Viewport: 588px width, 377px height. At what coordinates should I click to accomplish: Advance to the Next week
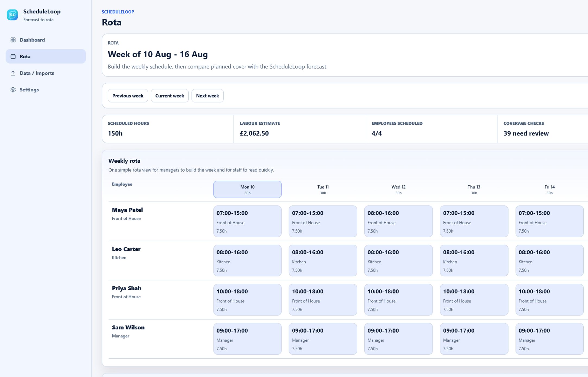[207, 96]
